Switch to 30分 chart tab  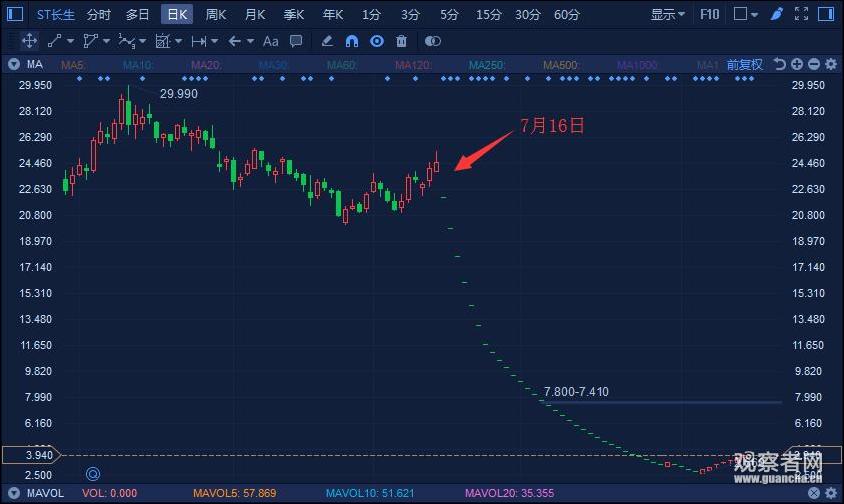(528, 15)
